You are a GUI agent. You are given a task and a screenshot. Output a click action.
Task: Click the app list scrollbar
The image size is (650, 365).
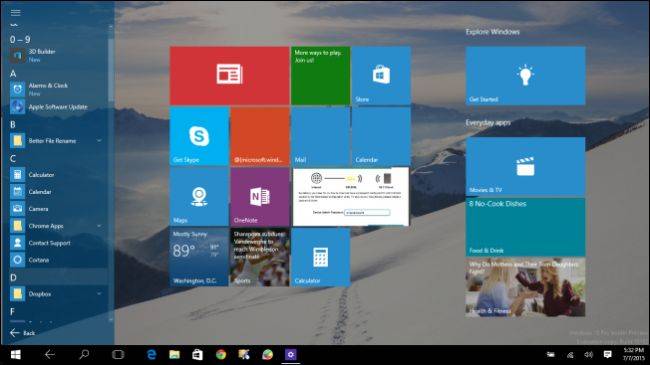[111, 71]
